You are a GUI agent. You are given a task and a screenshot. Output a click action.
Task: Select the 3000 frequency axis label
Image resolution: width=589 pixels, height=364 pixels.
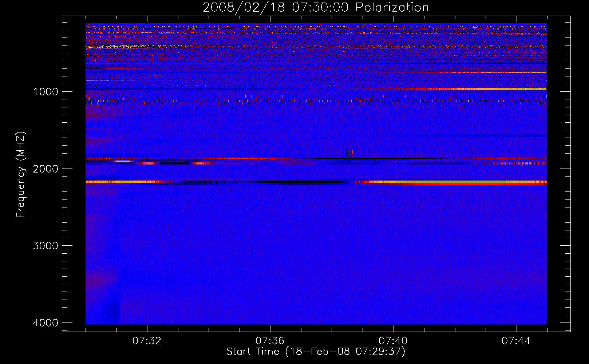(46, 246)
